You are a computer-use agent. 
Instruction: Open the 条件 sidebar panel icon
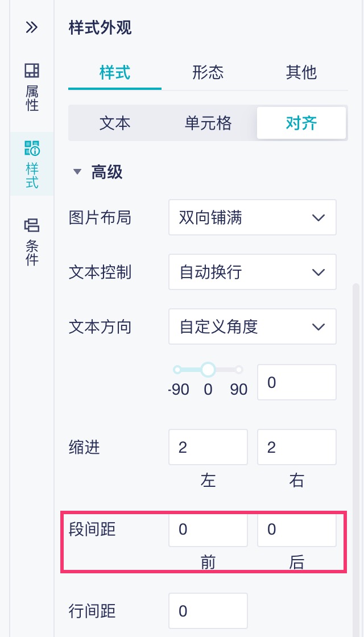point(32,242)
